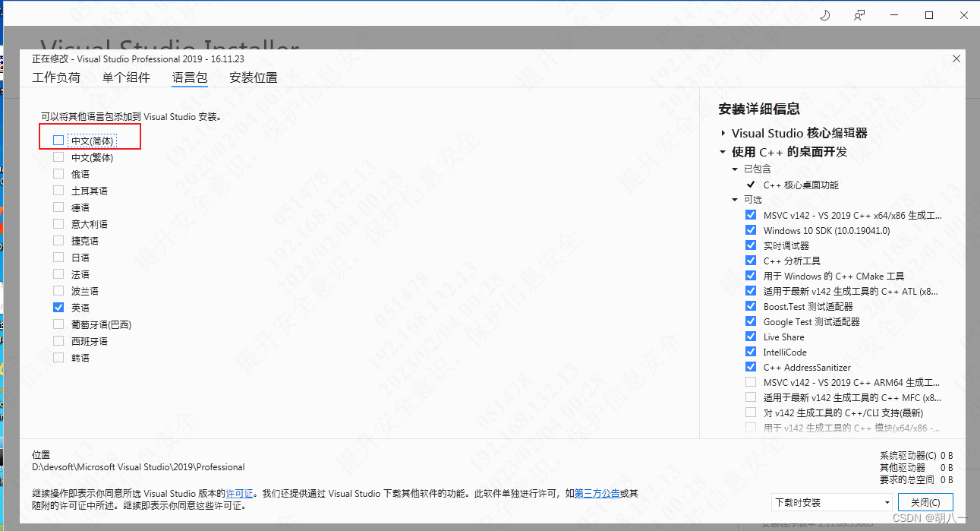Uncheck MSVC v142 x64/x86 build tools
Screen dimensions: 980x531
[x=751, y=215]
